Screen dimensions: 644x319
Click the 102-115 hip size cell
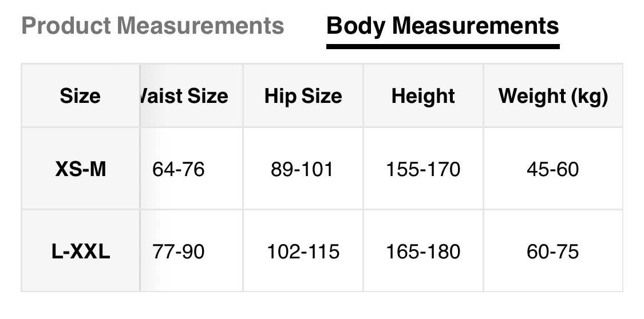303,252
